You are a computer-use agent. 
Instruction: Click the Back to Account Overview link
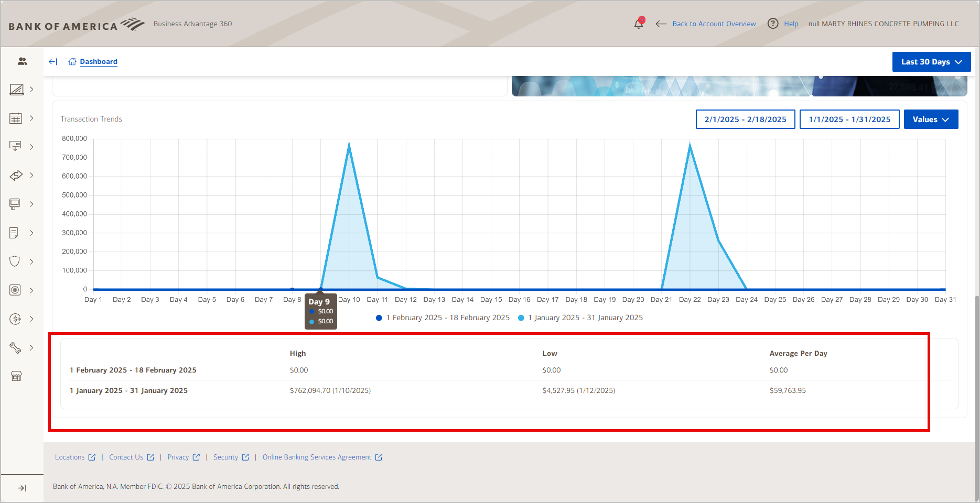(x=715, y=24)
